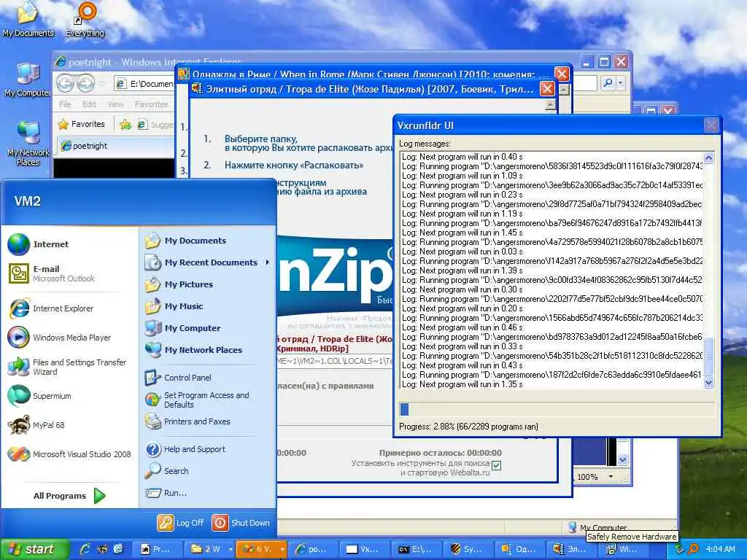The image size is (747, 560).
Task: Open Set Program Access and Defaults
Action: pyautogui.click(x=197, y=400)
